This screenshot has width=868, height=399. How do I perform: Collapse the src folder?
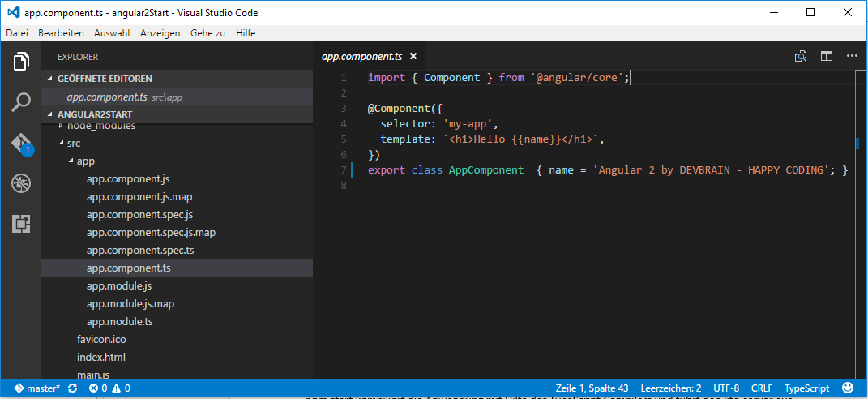coord(61,144)
